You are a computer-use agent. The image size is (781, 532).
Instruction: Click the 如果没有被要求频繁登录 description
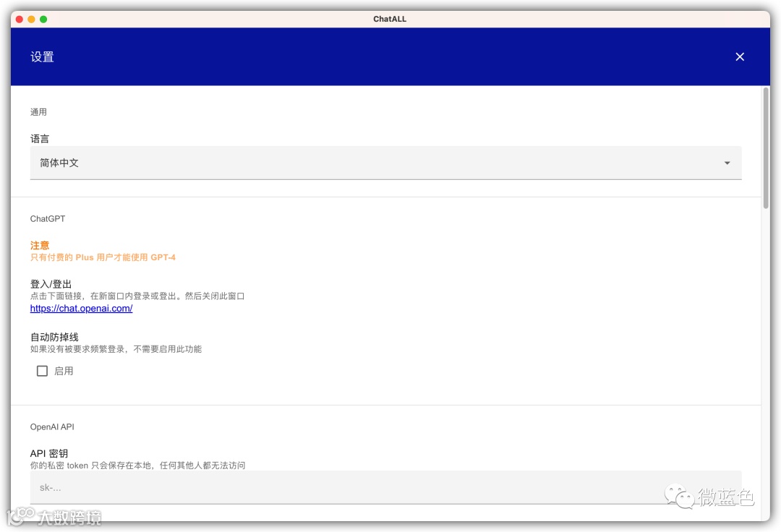pos(116,349)
